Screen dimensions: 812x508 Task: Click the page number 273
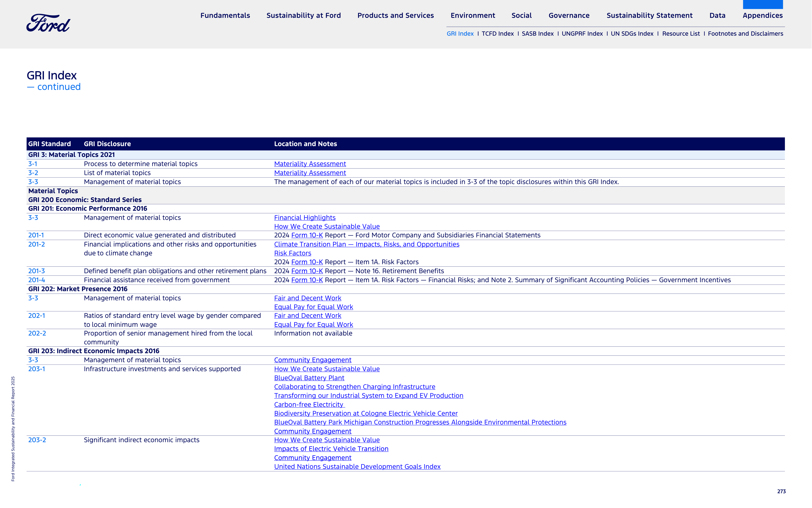click(781, 492)
